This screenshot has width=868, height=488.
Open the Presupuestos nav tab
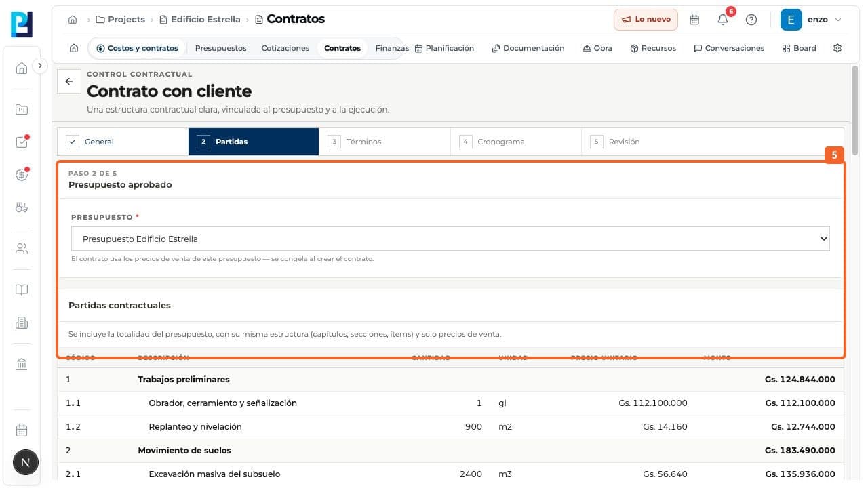[220, 48]
